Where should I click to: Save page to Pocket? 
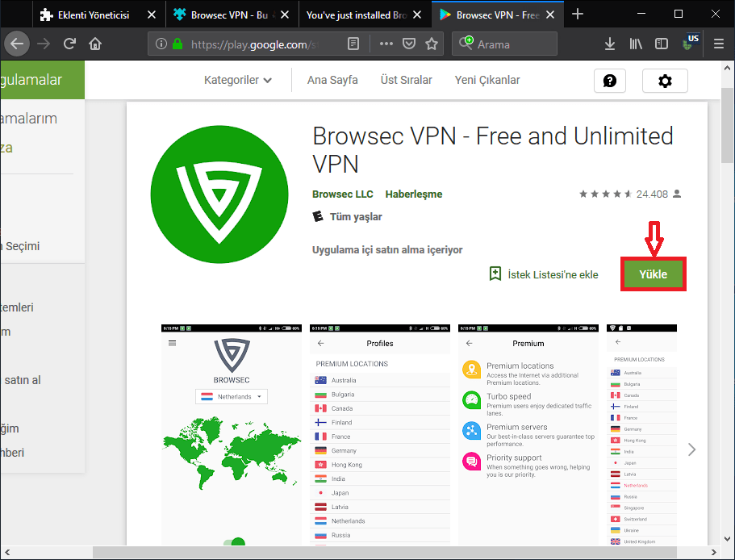(409, 44)
